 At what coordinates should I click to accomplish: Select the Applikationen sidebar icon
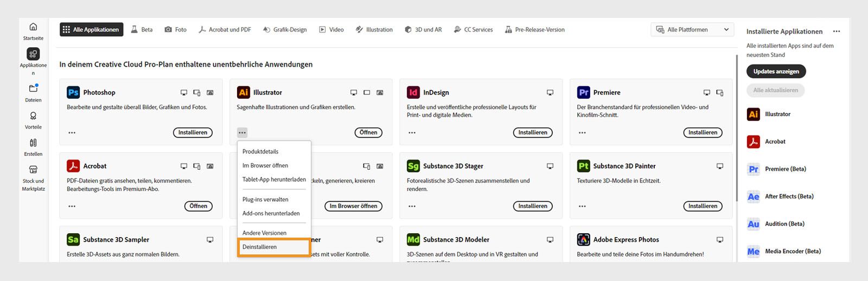[x=33, y=54]
